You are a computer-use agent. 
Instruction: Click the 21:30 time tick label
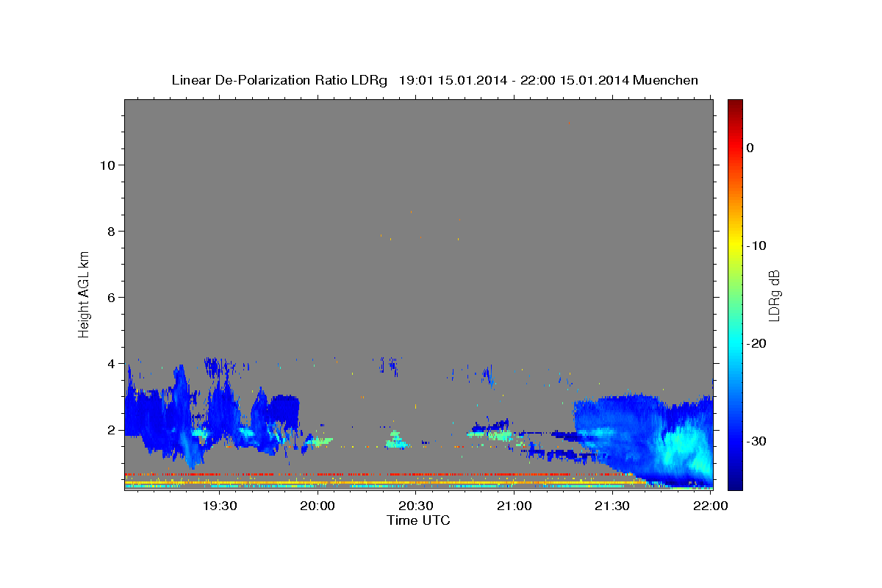[612, 506]
